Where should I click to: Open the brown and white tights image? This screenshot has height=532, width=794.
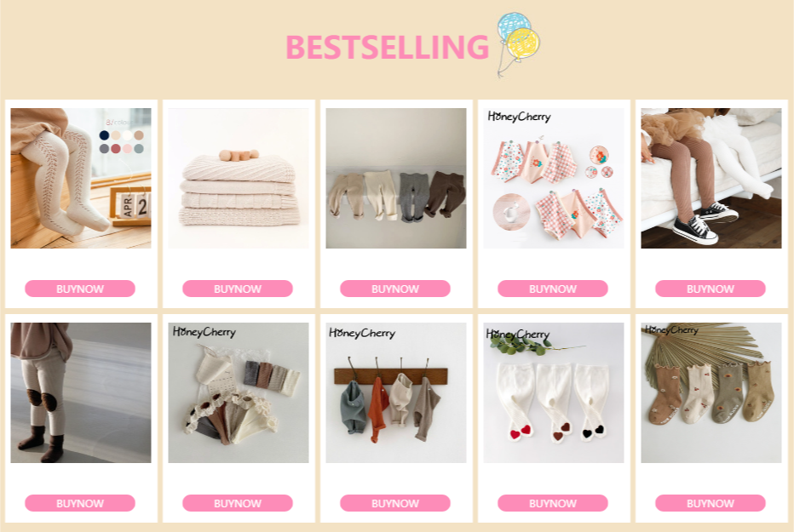click(x=711, y=178)
